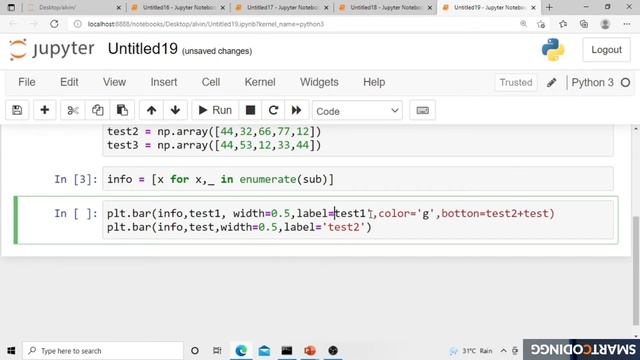The image size is (640, 360).
Task: Open Microsoft Edge from the taskbar
Action: 241,351
